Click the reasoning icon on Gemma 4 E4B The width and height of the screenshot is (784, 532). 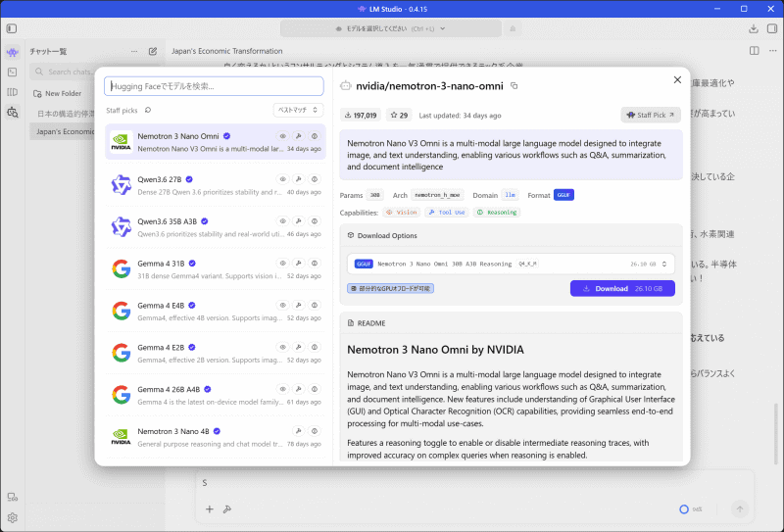315,305
